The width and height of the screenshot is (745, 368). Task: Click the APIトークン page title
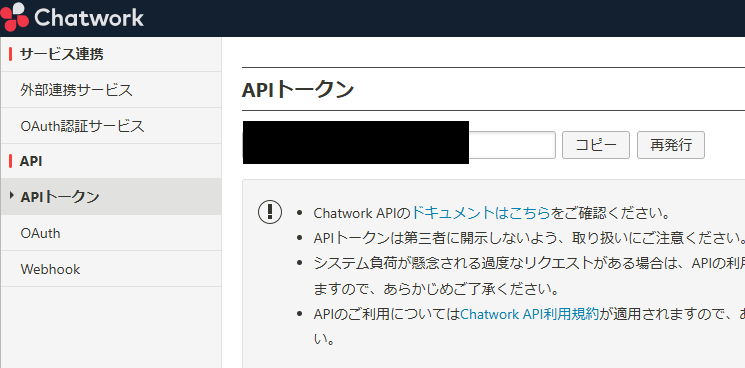(298, 89)
